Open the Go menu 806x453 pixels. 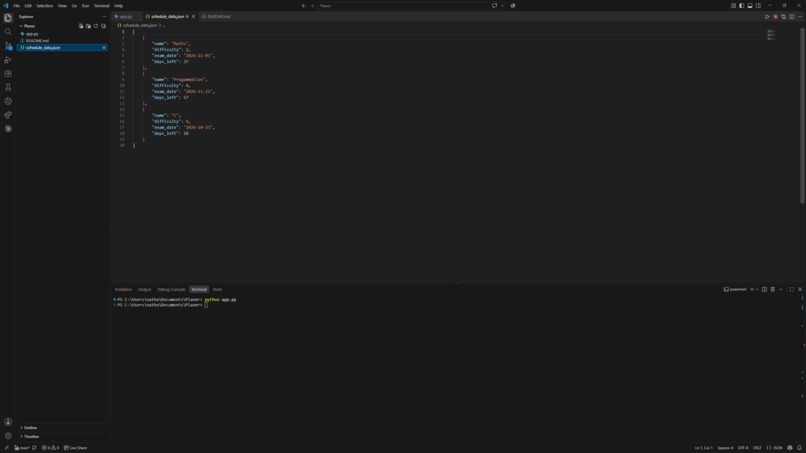(x=74, y=6)
